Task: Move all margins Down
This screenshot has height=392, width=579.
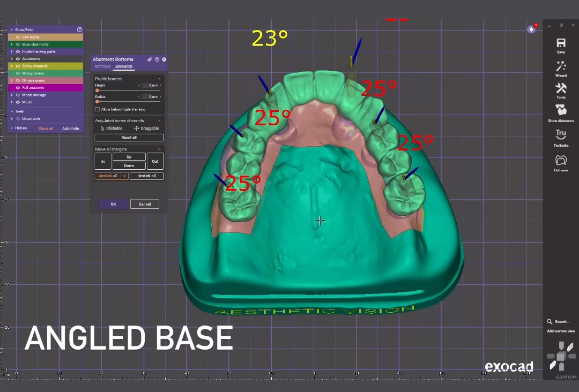Action: click(x=129, y=165)
